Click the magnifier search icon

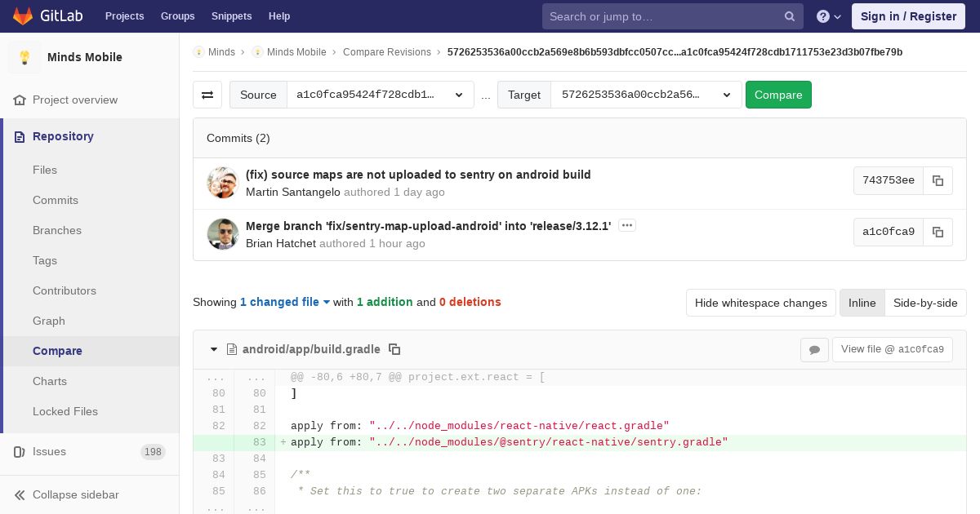pos(790,16)
